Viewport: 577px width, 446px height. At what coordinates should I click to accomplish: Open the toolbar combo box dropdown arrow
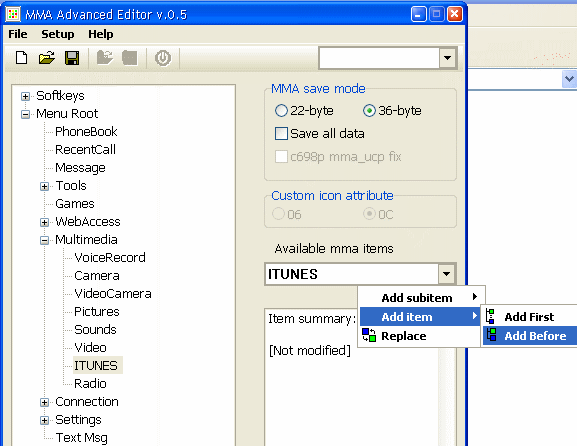point(447,58)
